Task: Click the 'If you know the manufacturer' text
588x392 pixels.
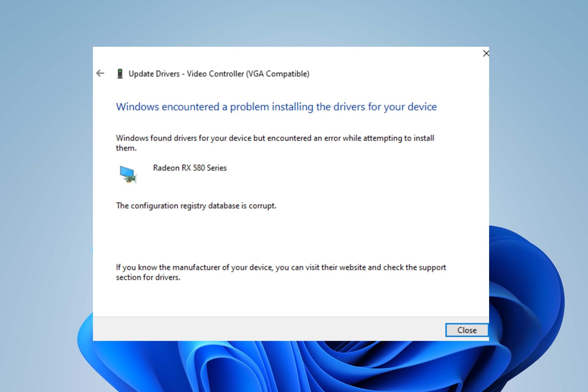Action: coord(281,267)
